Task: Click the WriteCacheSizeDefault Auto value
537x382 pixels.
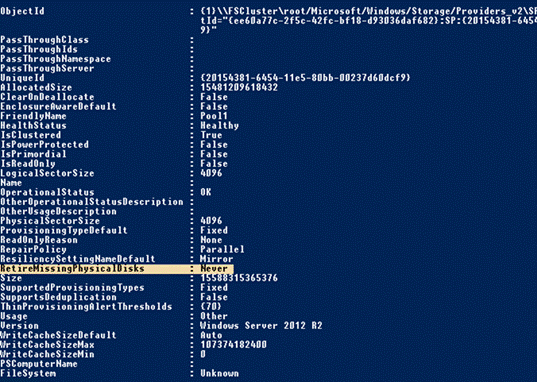Action: point(211,335)
